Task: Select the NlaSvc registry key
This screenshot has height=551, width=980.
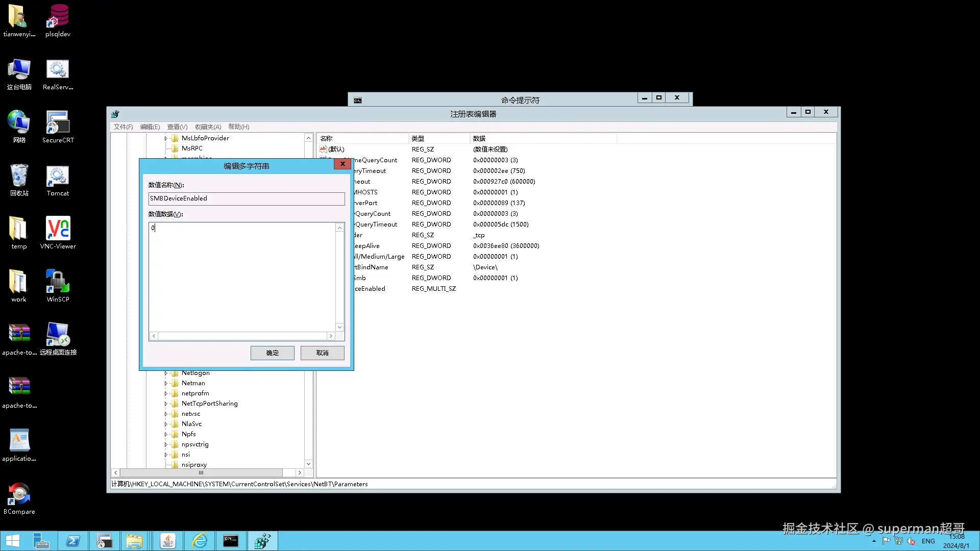Action: [x=191, y=424]
